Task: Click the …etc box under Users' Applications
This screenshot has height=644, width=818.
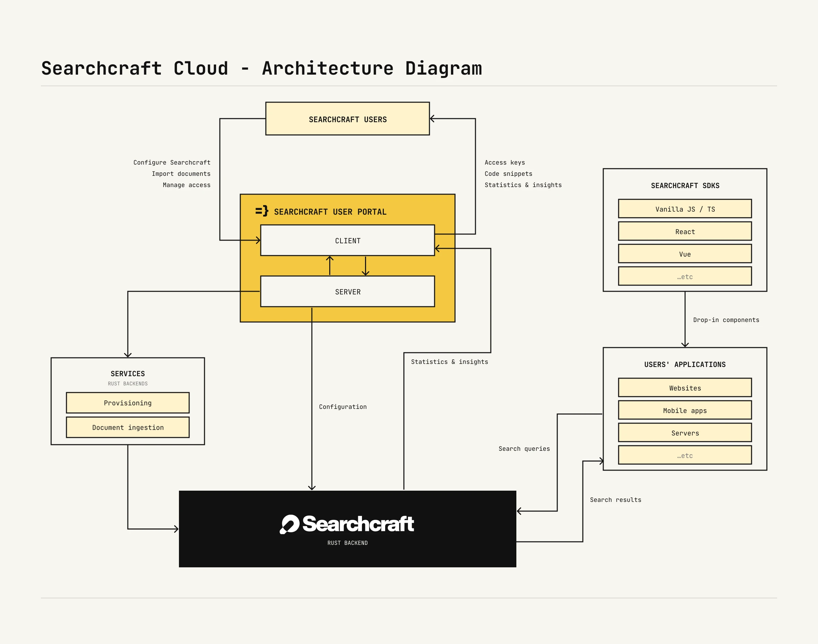Action: [x=685, y=455]
